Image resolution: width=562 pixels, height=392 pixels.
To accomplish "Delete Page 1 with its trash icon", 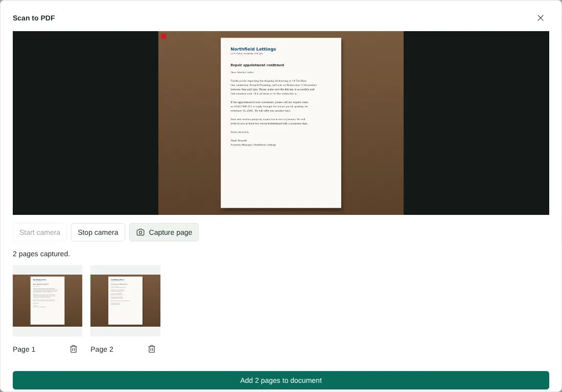I will pyautogui.click(x=74, y=349).
